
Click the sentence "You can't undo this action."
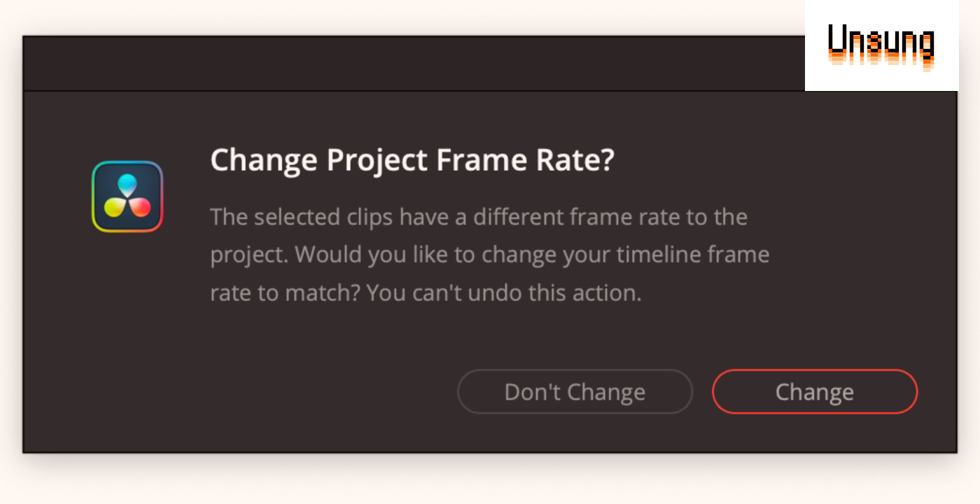[x=504, y=293]
